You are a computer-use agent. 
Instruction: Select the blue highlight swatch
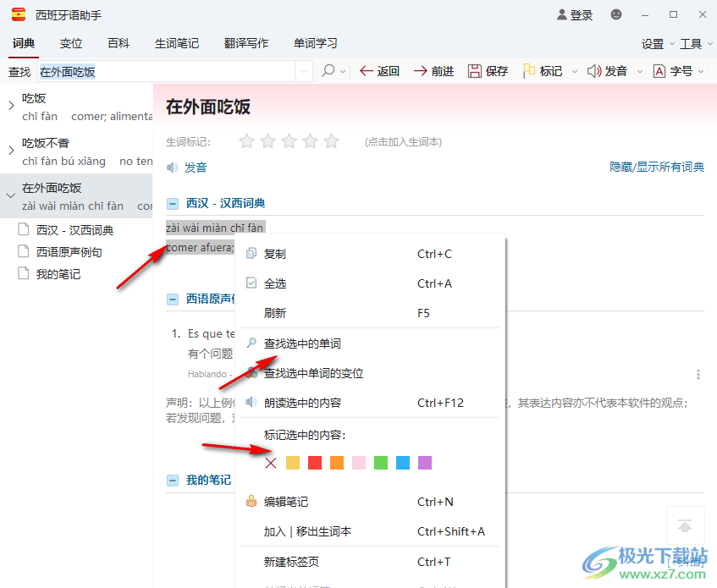402,463
